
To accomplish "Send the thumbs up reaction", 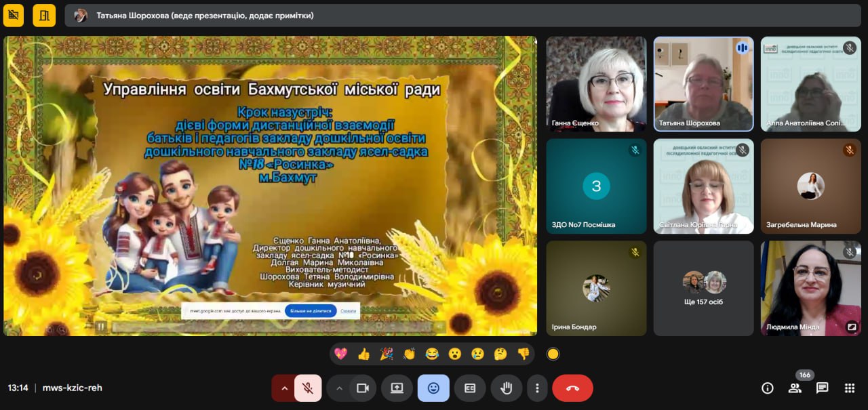I will point(363,354).
